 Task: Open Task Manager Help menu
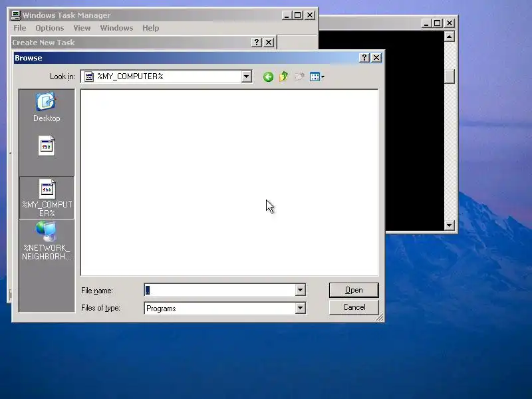(x=151, y=28)
